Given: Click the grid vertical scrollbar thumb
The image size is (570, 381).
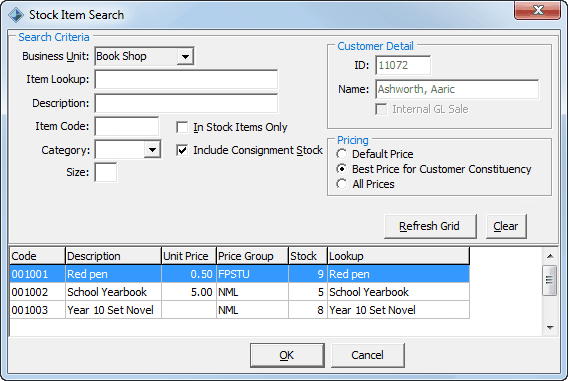Looking at the screenshot, I should click(550, 280).
